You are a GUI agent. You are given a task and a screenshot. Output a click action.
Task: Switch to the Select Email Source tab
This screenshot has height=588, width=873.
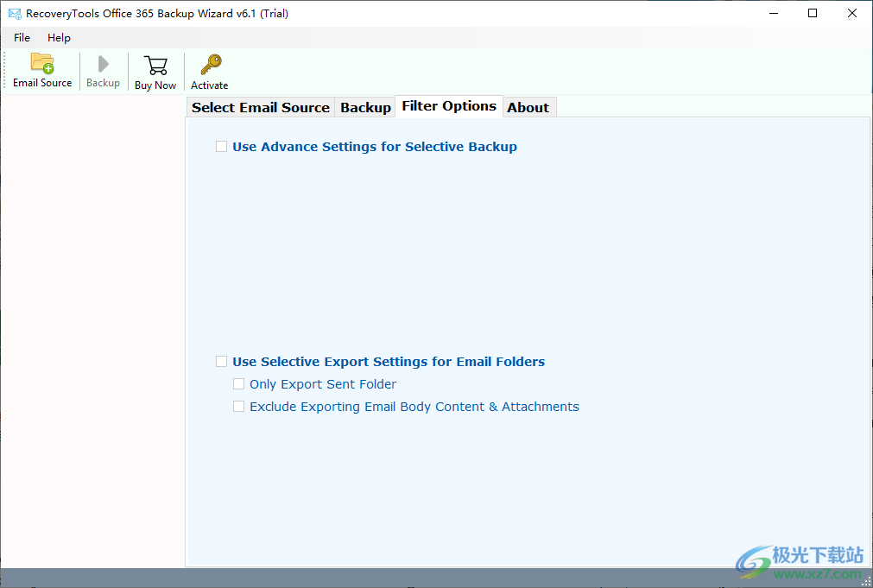[x=260, y=106]
